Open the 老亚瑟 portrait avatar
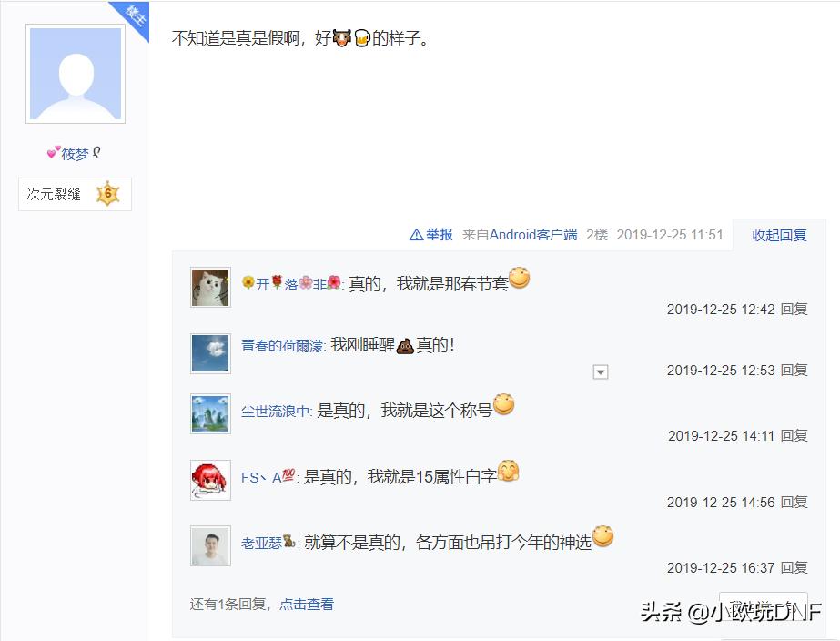This screenshot has width=840, height=641. coord(210,545)
